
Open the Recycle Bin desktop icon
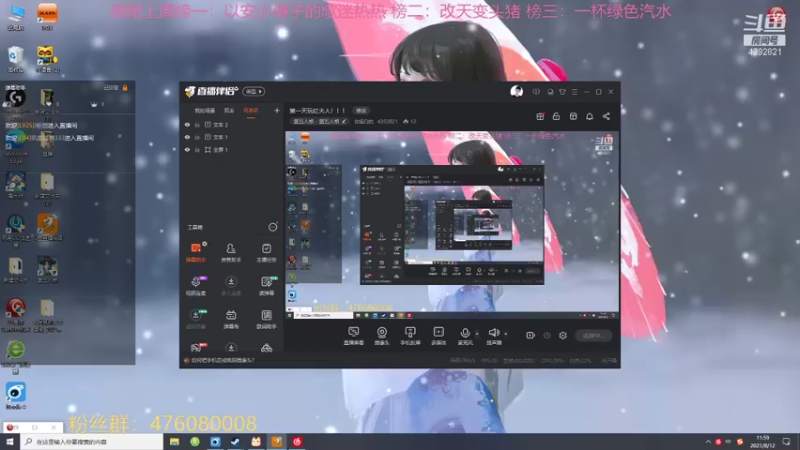pyautogui.click(x=16, y=59)
